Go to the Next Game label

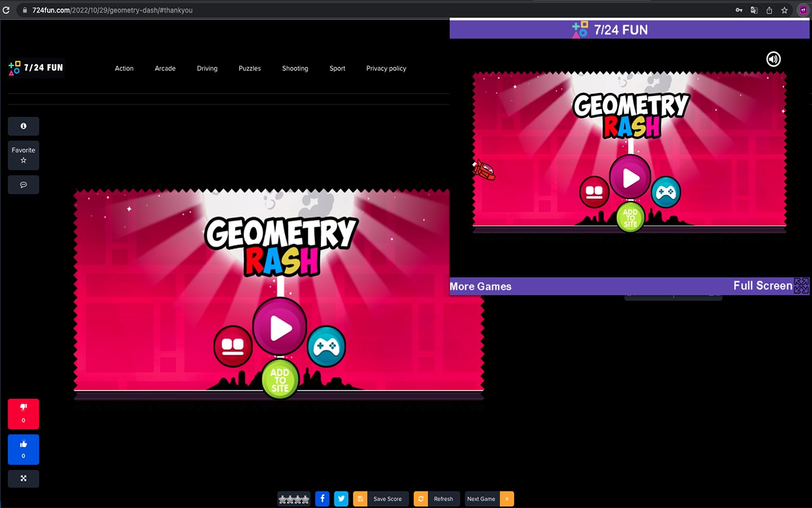pos(481,499)
